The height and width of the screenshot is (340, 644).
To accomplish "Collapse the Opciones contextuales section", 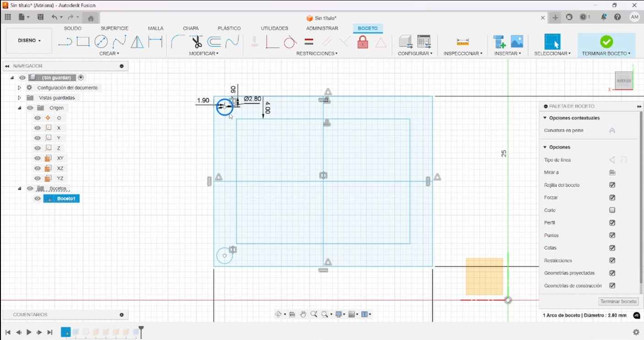I will [545, 118].
